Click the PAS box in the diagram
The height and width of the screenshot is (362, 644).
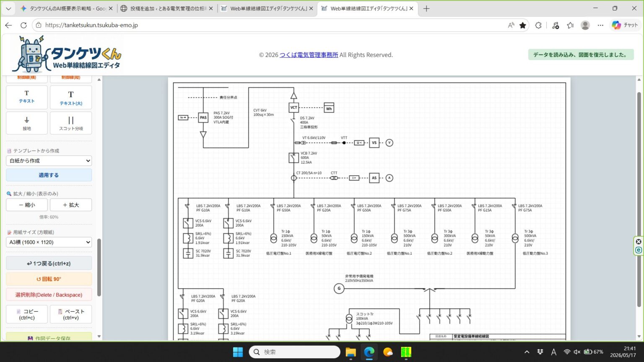point(203,118)
